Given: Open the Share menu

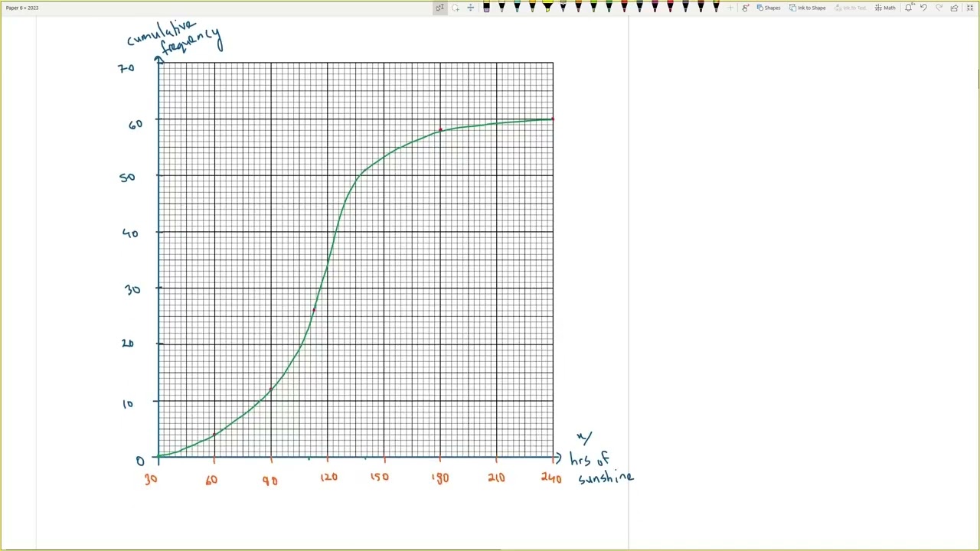Looking at the screenshot, I should tap(954, 8).
